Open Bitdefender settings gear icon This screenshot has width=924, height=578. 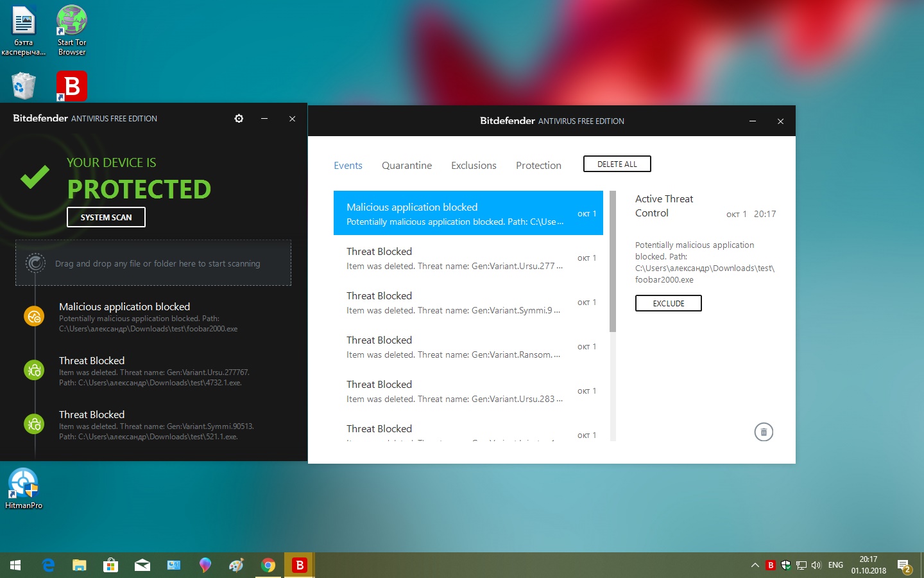point(239,119)
